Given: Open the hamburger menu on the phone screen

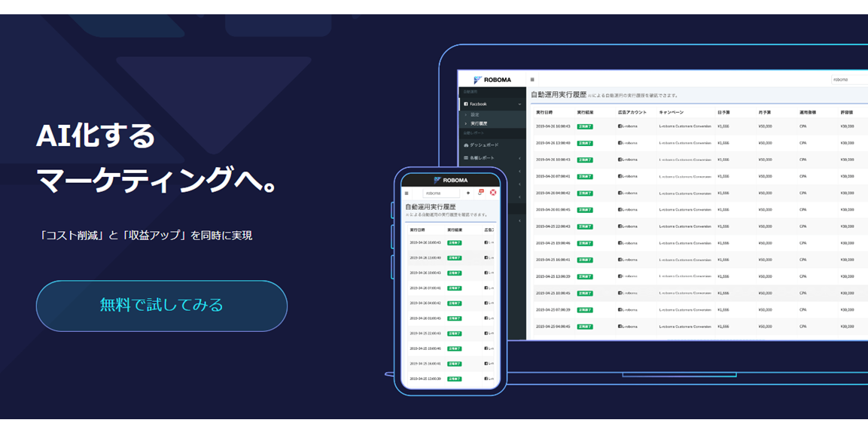Looking at the screenshot, I should tap(407, 193).
